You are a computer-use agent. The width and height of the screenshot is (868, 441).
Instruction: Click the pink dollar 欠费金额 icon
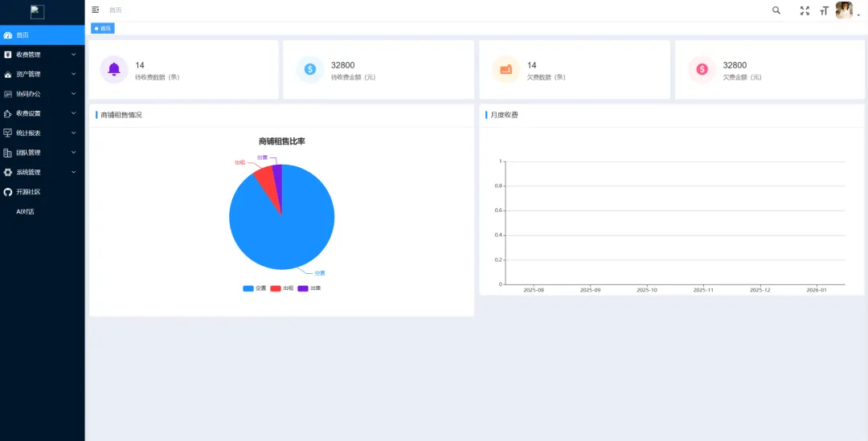[x=702, y=69]
